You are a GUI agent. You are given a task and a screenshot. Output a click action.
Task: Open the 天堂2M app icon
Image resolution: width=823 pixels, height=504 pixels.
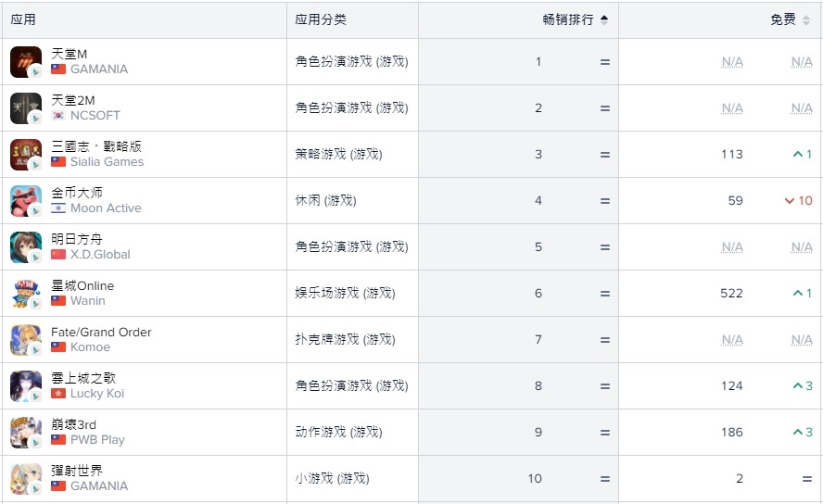point(26,108)
